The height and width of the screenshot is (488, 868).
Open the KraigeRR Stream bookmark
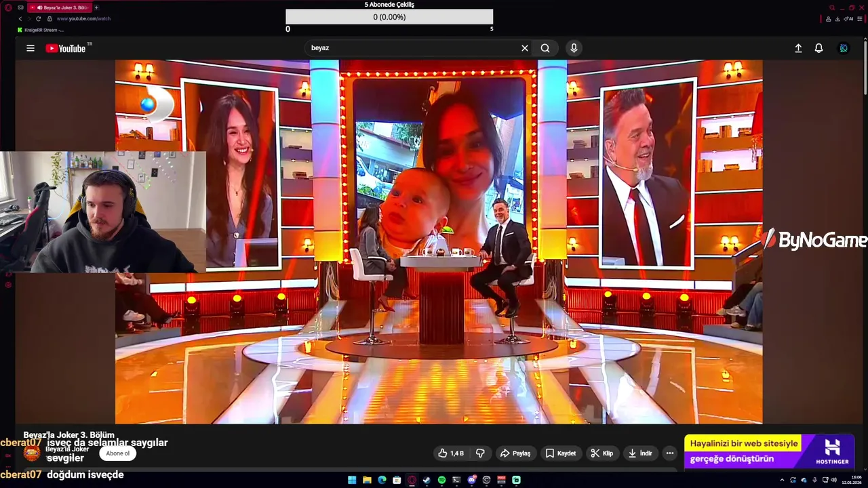coord(41,30)
